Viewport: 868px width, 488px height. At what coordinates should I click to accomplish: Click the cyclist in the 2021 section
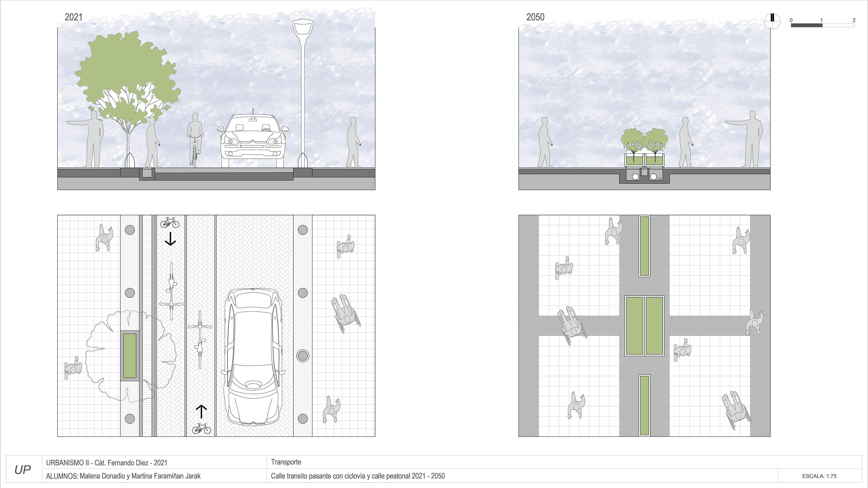[195, 140]
